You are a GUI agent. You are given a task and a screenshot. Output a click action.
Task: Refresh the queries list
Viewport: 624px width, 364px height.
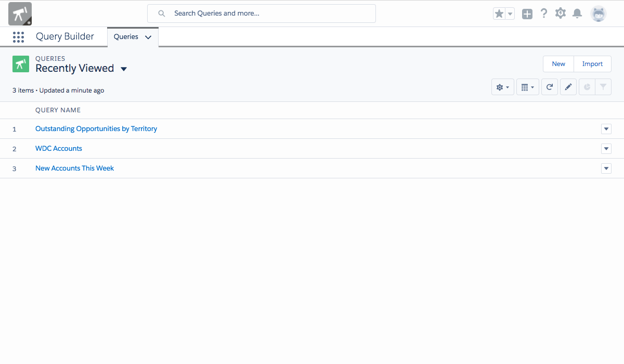click(x=550, y=87)
